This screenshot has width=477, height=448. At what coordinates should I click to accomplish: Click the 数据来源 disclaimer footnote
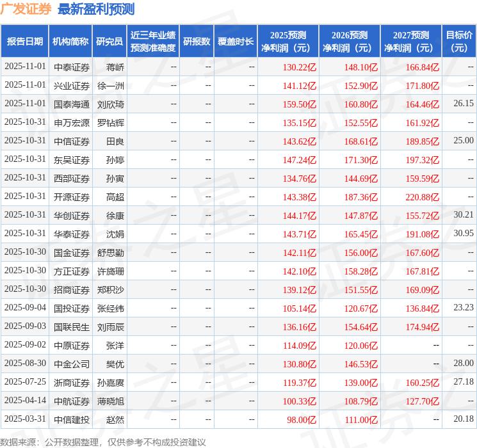pyautogui.click(x=103, y=442)
